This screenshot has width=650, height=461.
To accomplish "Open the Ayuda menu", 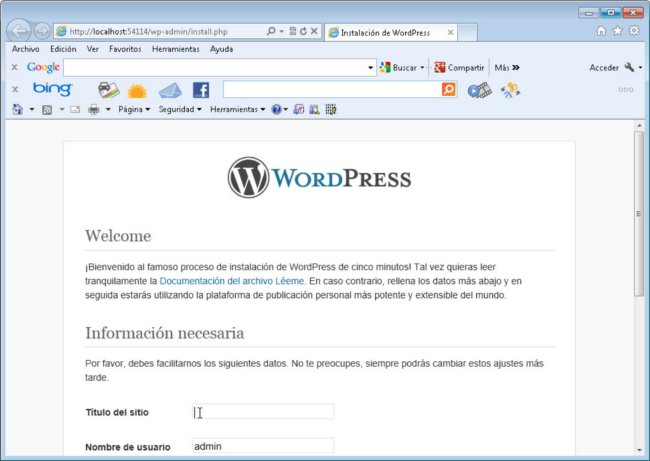I will (221, 49).
